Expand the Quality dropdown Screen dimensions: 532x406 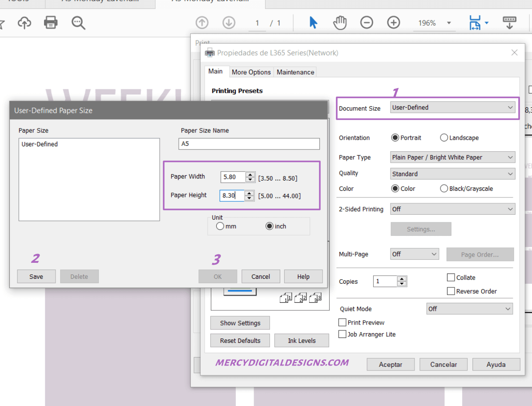click(x=452, y=173)
